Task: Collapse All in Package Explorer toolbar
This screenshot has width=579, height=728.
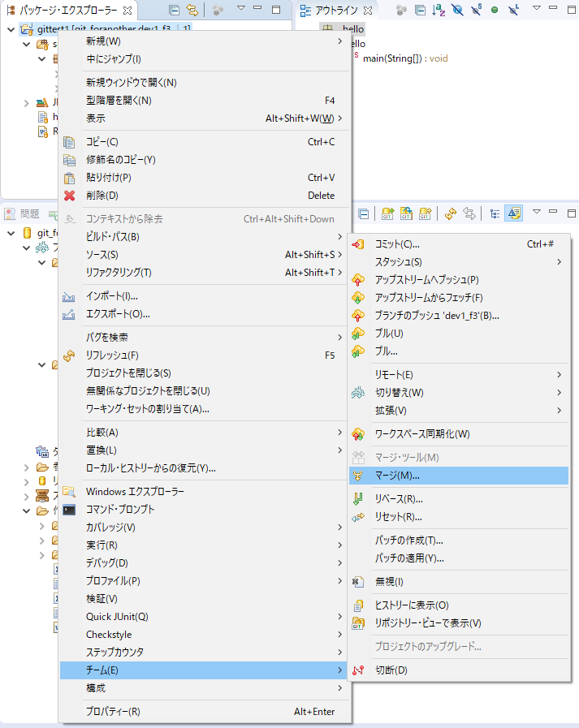Action: 175,10
